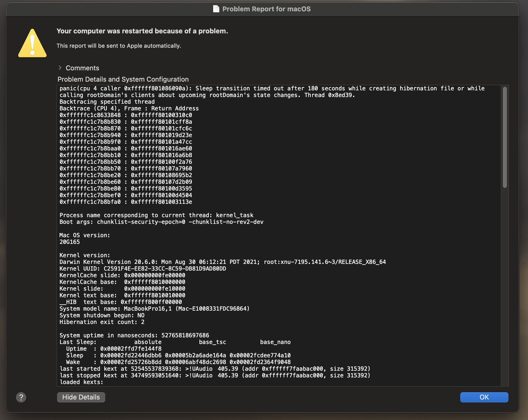528x420 pixels.
Task: Click the 'Sleep : 0x00002fd22446dbb6' line
Action: 178,355
